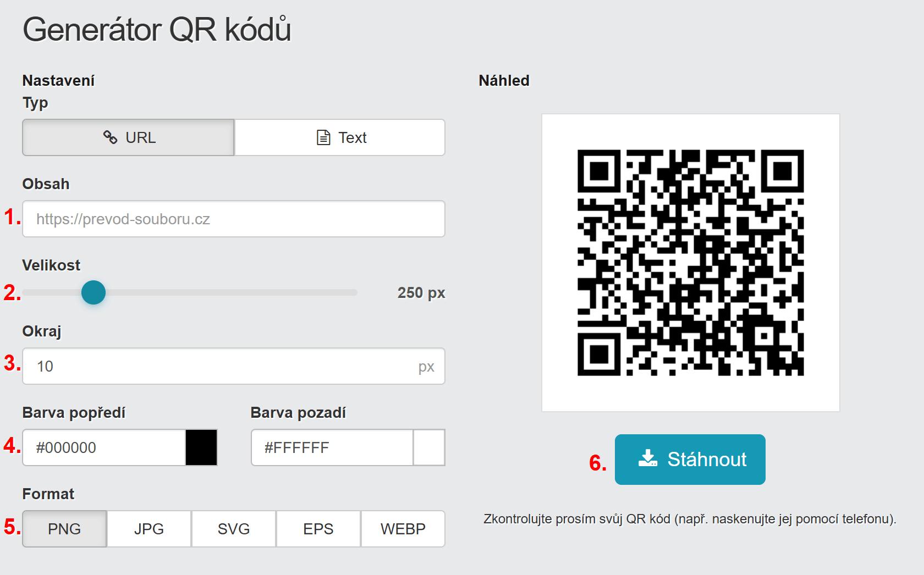The image size is (924, 575).
Task: Click the download icon in Stáhnout button
Action: click(x=648, y=458)
